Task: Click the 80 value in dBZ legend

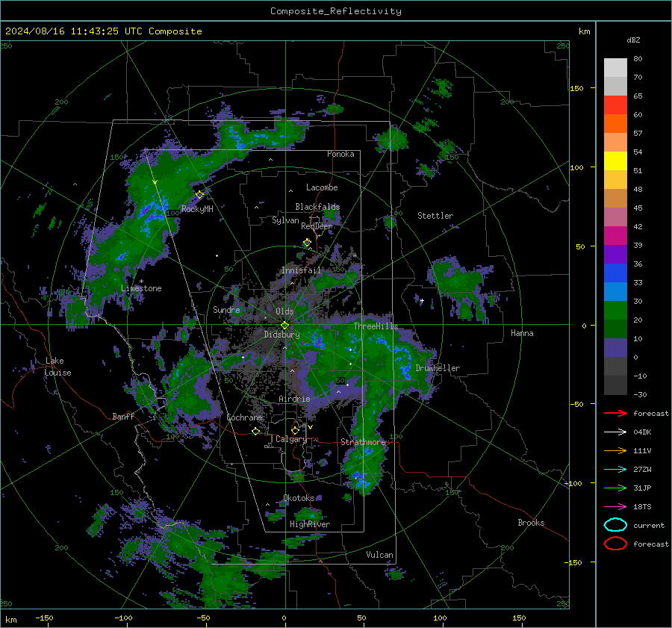Action: tap(638, 59)
